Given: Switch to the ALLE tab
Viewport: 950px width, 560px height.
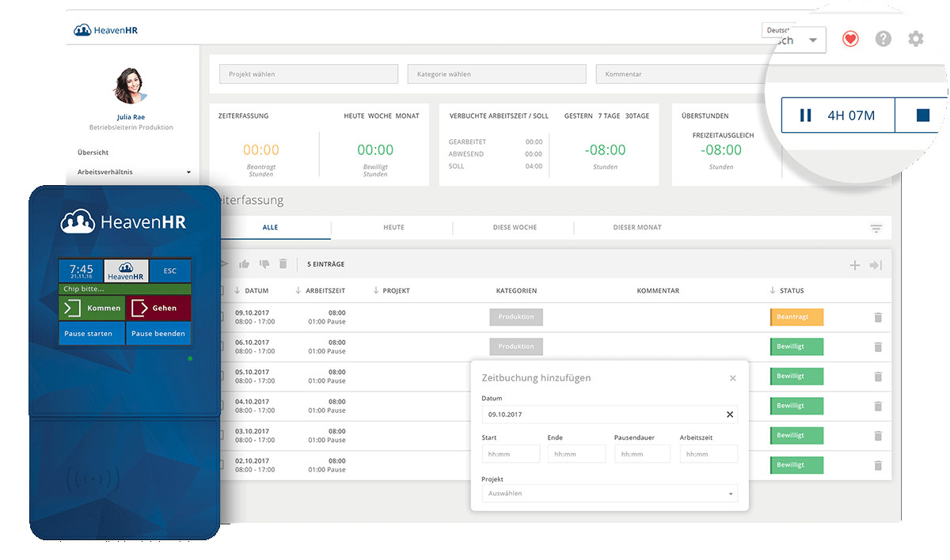Looking at the screenshot, I should point(271,228).
